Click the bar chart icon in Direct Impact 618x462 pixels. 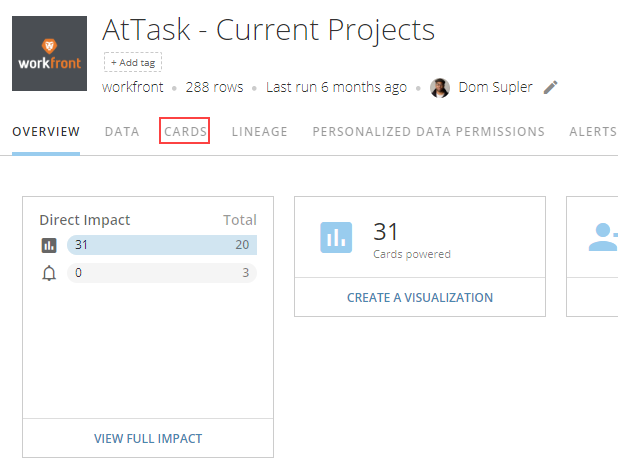coord(49,245)
